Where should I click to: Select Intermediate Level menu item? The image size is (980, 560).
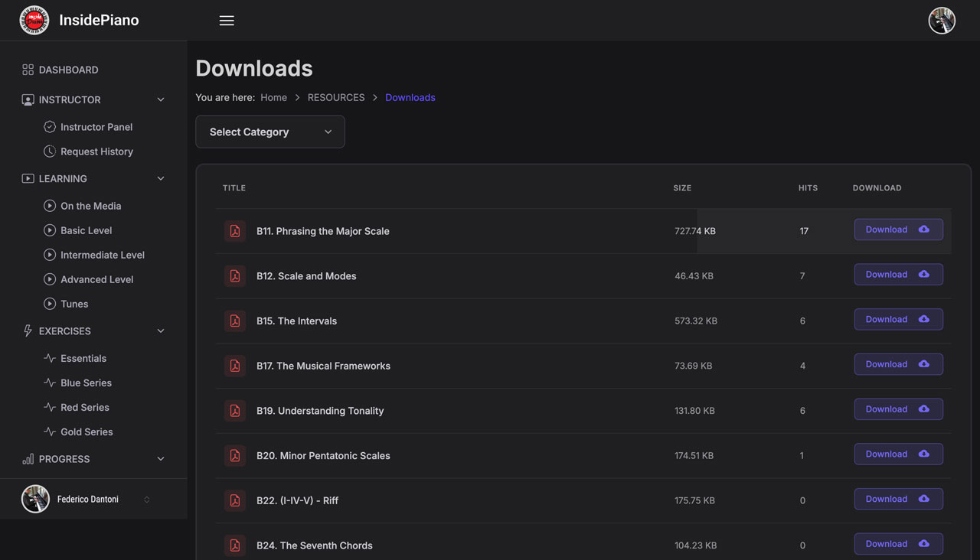(x=103, y=255)
